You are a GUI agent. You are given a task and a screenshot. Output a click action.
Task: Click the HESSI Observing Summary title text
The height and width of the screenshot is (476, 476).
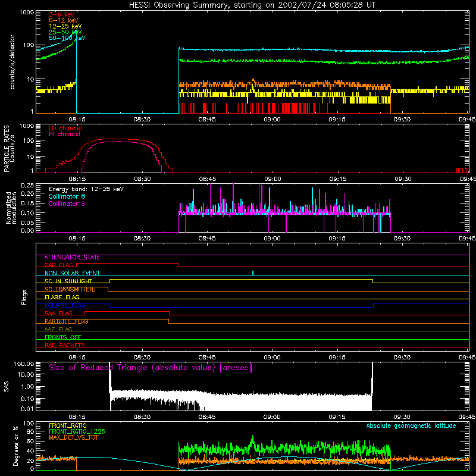pyautogui.click(x=252, y=5)
